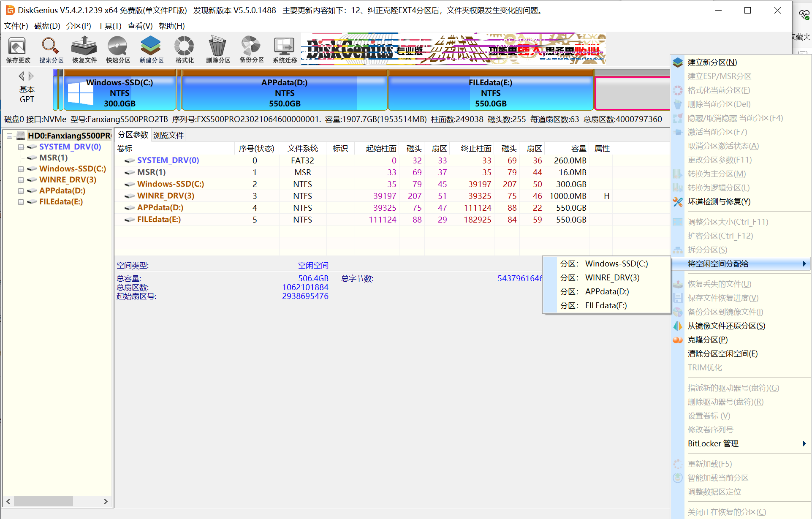This screenshot has width=812, height=519.
Task: Expand the Windows-SSD(C:) tree node
Action: point(21,169)
